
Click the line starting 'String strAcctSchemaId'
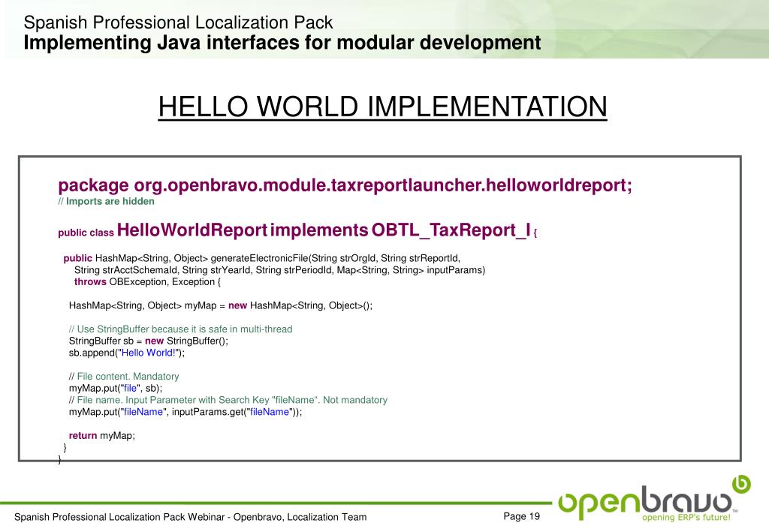279,270
